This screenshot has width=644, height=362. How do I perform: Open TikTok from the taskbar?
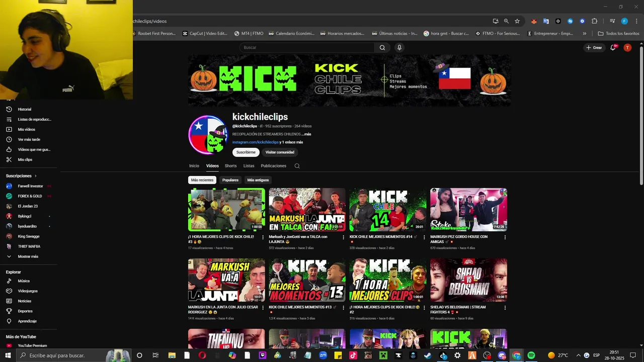point(353,355)
